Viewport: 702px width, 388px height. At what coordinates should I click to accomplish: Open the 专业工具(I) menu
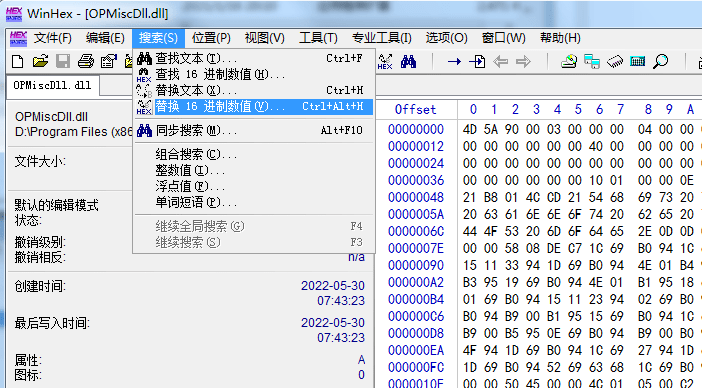[381, 38]
